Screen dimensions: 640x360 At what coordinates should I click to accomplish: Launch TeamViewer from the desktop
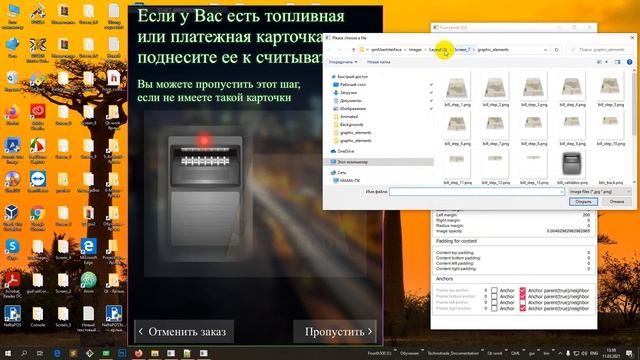38,182
